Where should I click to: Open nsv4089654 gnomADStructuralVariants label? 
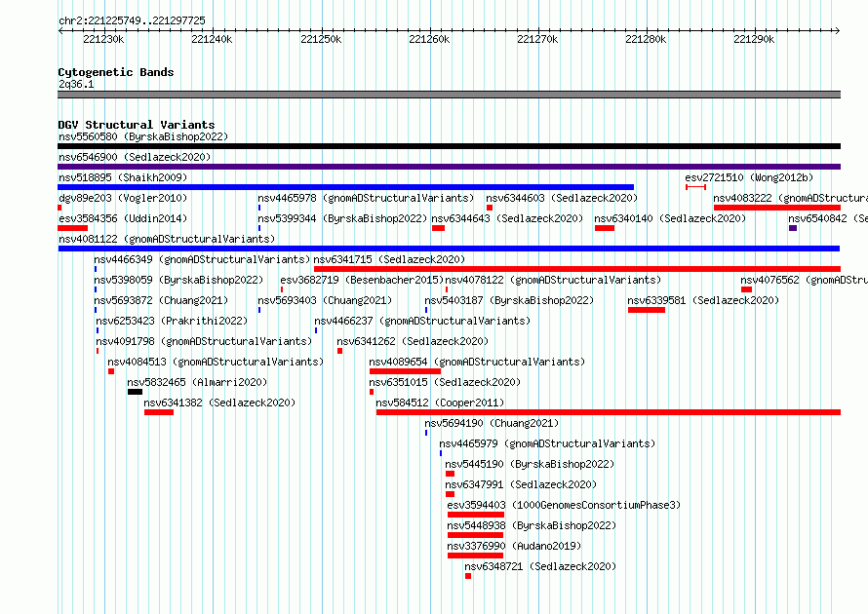pyautogui.click(x=477, y=362)
